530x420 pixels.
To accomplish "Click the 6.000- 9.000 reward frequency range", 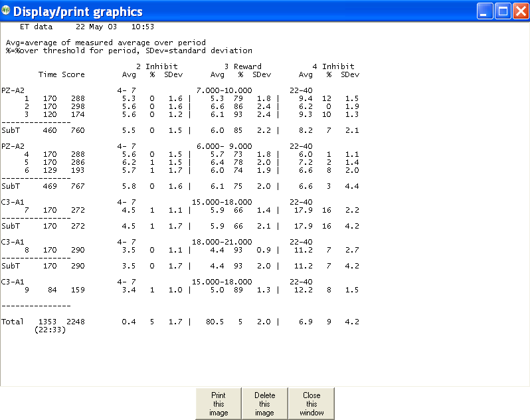I will (224, 146).
